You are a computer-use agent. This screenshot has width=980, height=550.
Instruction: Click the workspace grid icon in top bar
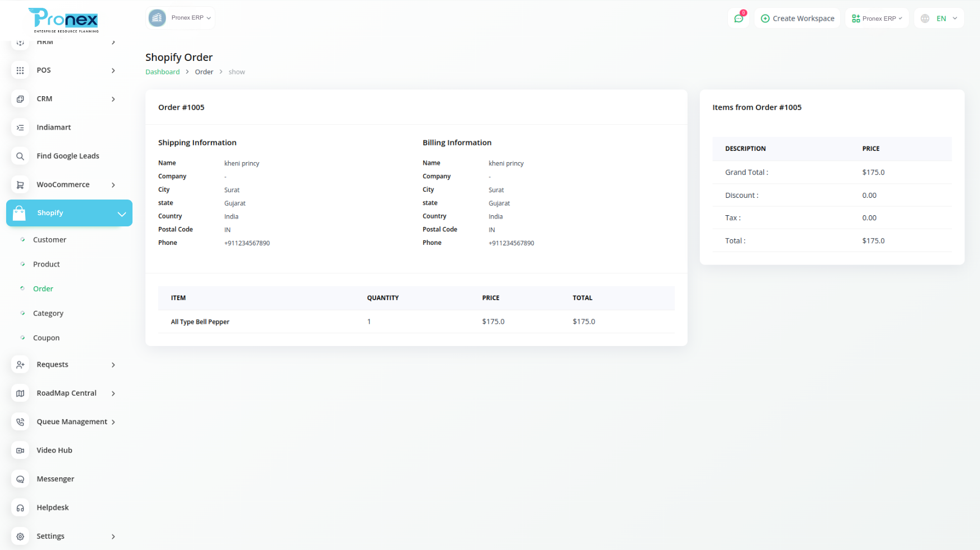(855, 18)
